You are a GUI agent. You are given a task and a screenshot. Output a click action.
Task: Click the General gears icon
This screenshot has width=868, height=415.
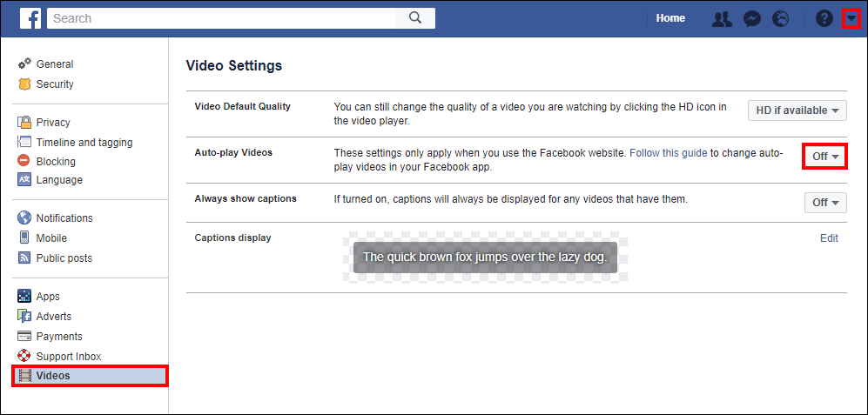pyautogui.click(x=24, y=64)
